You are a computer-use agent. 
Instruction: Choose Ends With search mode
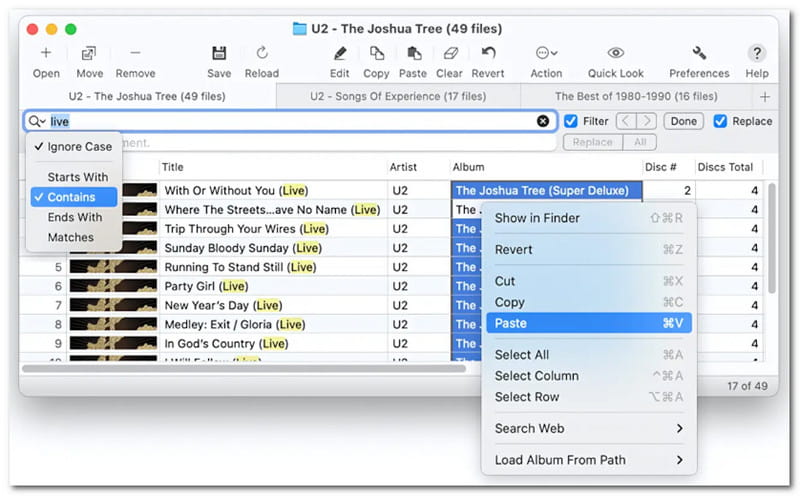[73, 217]
